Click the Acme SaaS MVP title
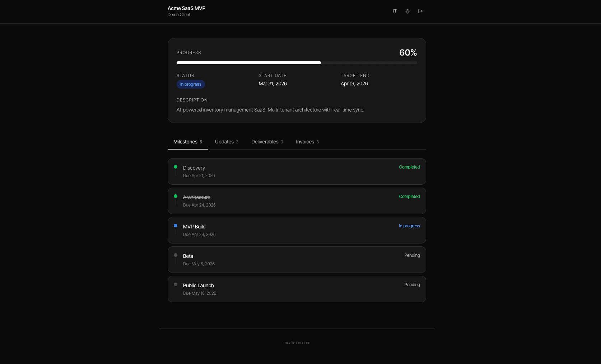Image resolution: width=601 pixels, height=364 pixels. (x=186, y=8)
